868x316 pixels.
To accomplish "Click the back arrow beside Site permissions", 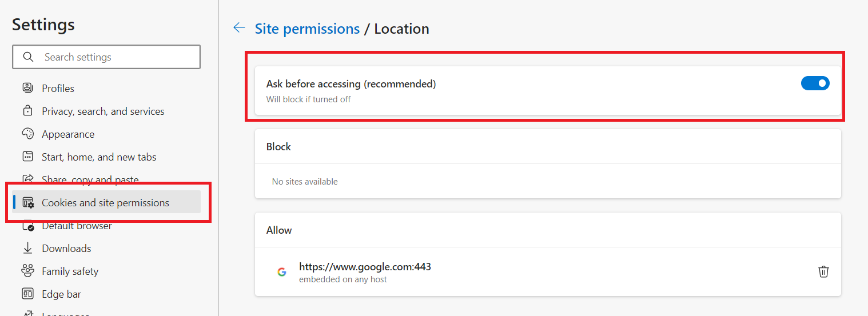I will pyautogui.click(x=239, y=28).
